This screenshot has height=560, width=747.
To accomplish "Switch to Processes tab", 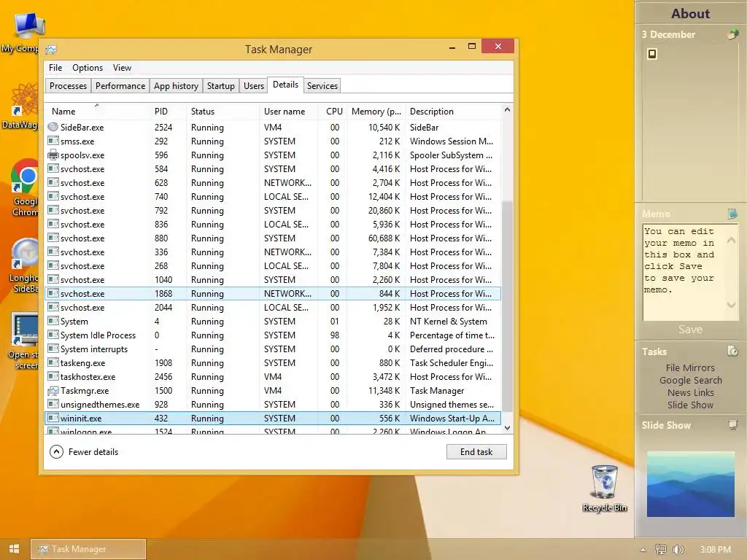I will (x=68, y=86).
